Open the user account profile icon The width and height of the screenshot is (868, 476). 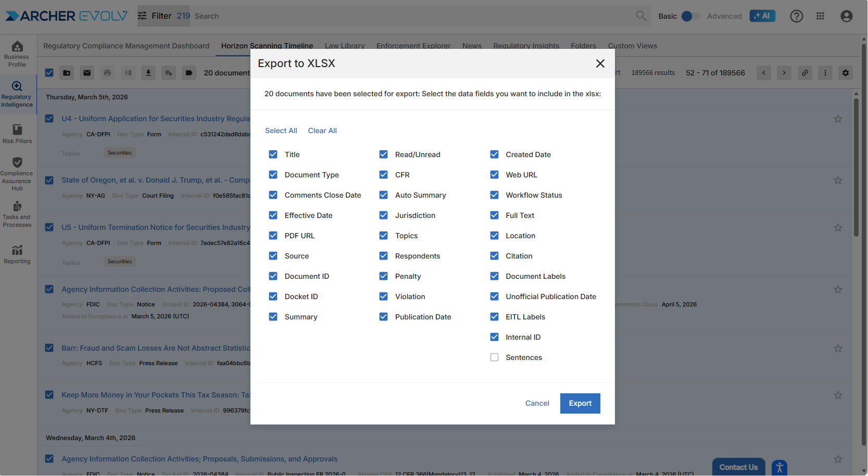tap(846, 16)
